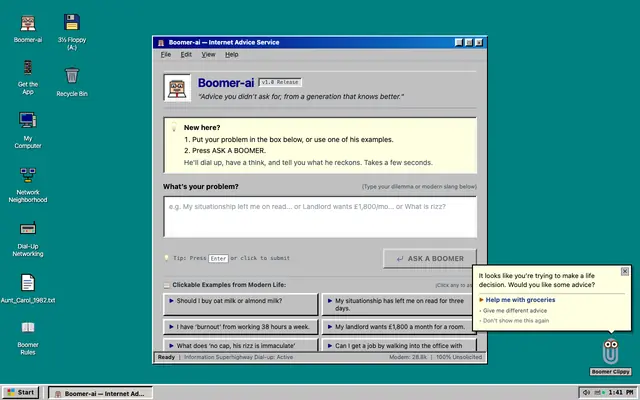Open the Boomer Rules book icon
The height and width of the screenshot is (400, 640).
click(x=28, y=338)
